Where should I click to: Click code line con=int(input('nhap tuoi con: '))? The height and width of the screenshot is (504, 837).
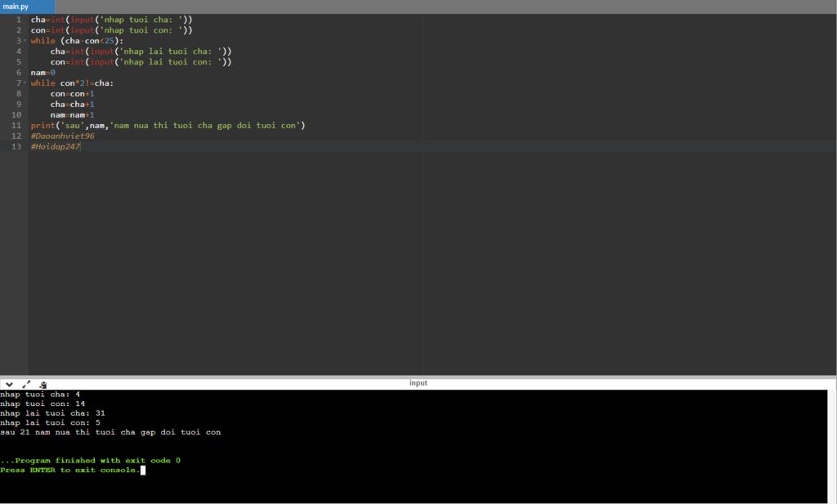pyautogui.click(x=111, y=30)
